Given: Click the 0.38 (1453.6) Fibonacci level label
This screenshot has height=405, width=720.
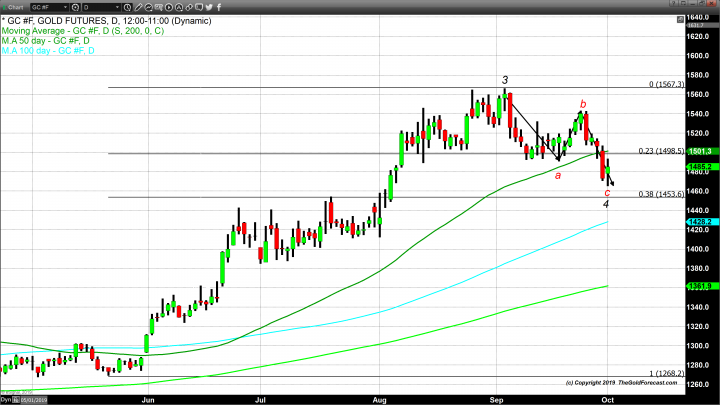Looking at the screenshot, I should coord(664,195).
